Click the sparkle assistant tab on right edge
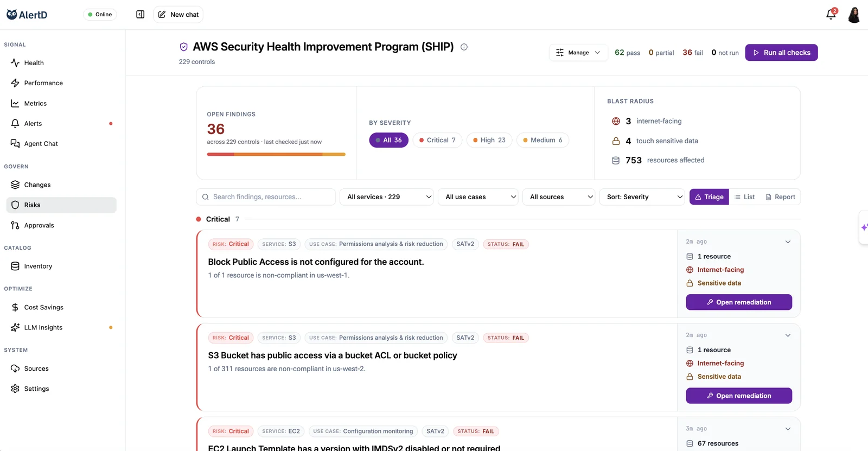The image size is (868, 451). coord(864,227)
